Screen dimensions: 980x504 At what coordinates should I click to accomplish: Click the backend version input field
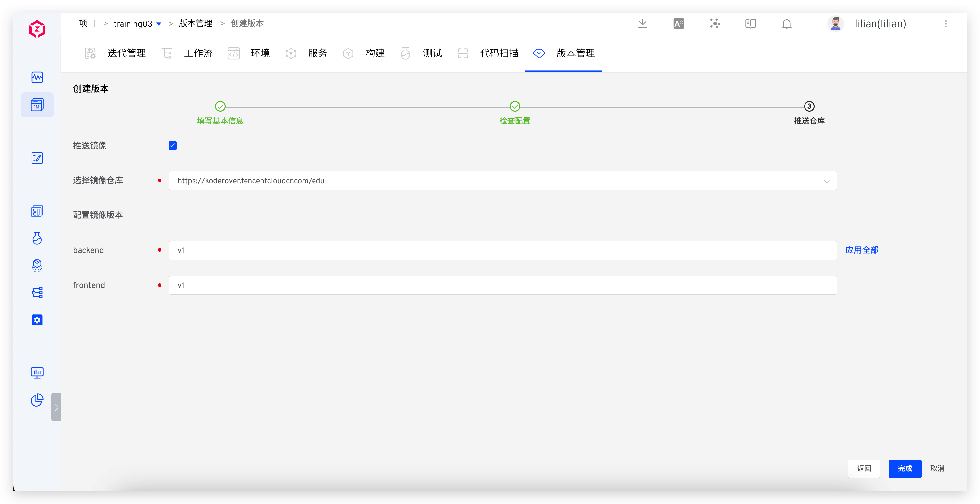[x=502, y=250]
